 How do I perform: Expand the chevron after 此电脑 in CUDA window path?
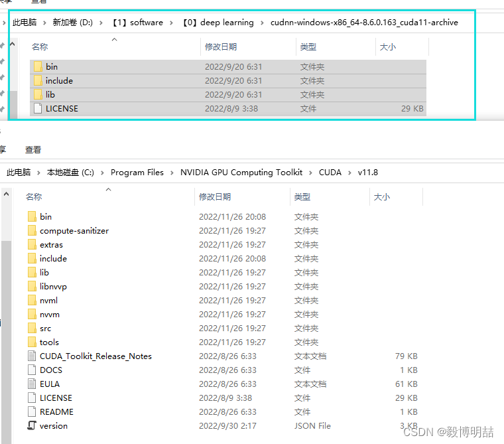(x=38, y=173)
